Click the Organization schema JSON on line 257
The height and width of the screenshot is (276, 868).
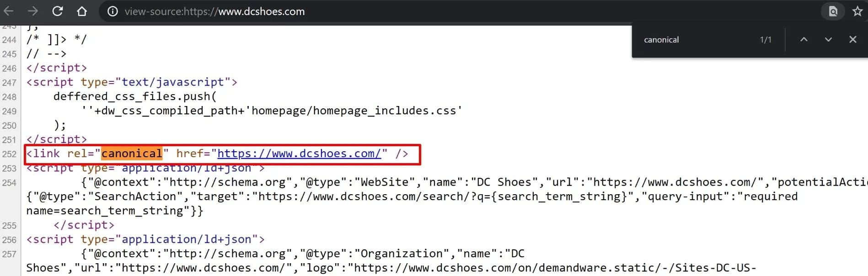[303, 254]
